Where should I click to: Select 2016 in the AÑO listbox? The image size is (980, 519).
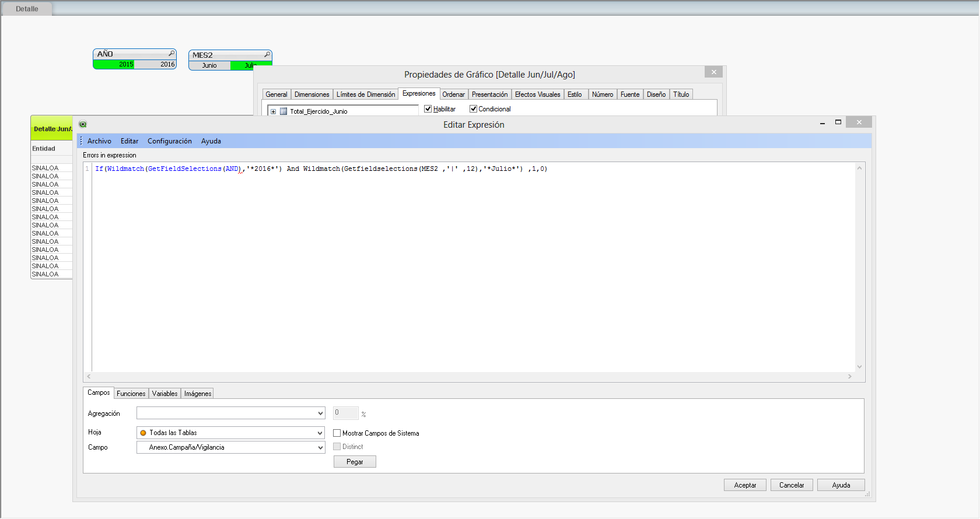pyautogui.click(x=155, y=65)
